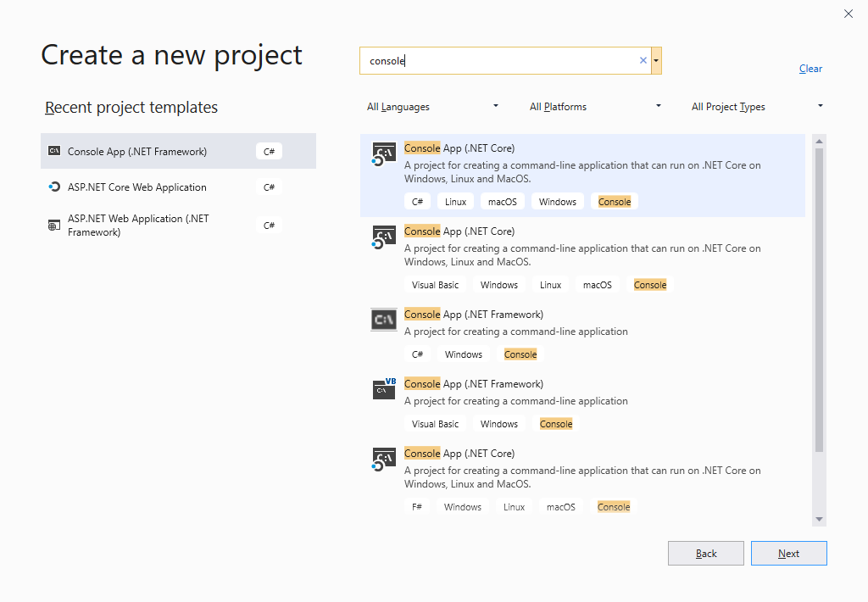Select the F# Console App (.NET Core) title
Image resolution: width=868 pixels, height=602 pixels.
pos(459,453)
